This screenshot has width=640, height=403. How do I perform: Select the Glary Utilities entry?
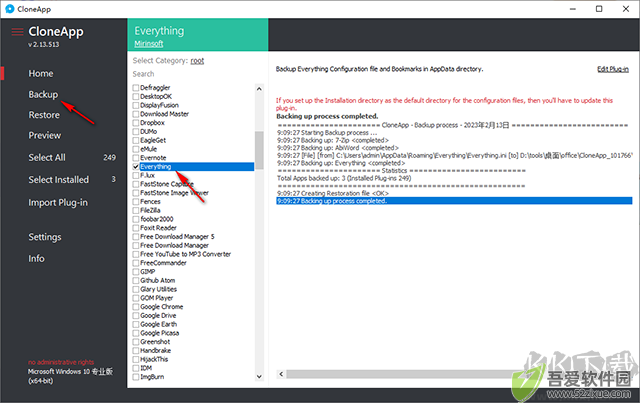pyautogui.click(x=158, y=289)
